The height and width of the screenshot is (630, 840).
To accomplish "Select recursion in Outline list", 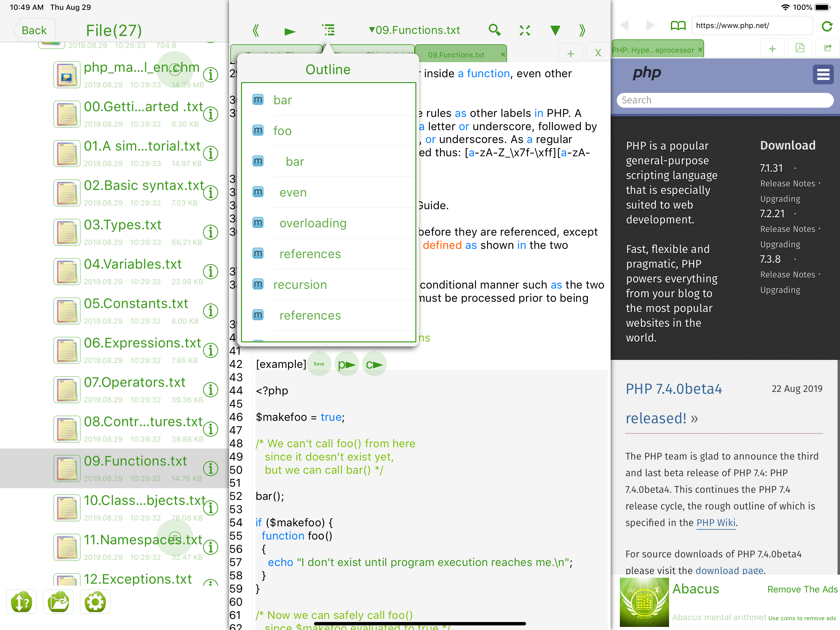I will [300, 285].
